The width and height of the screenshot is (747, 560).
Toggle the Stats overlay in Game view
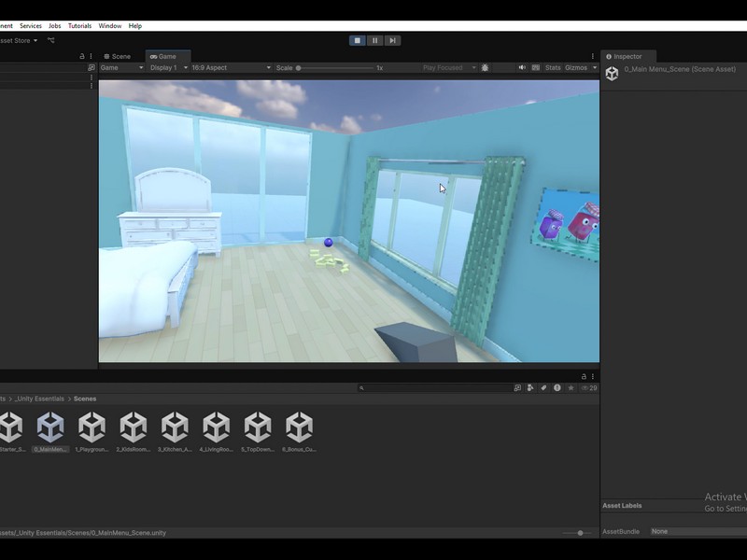[x=553, y=68]
